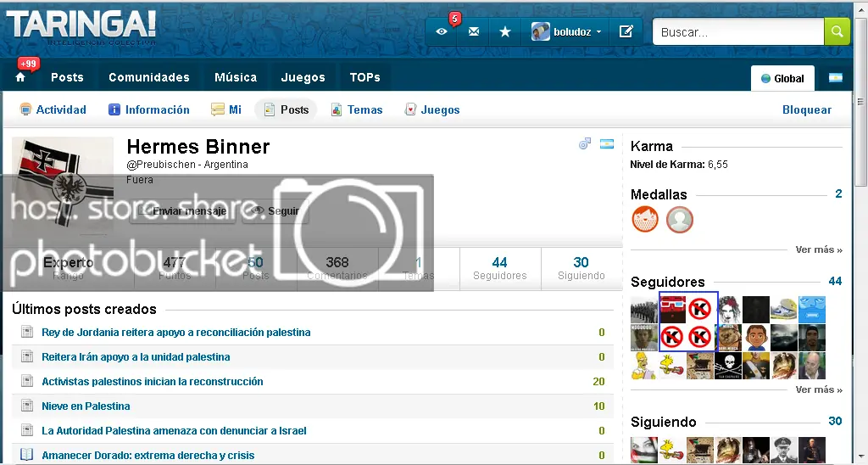Open the Homer Simpson follower avatar

(644, 366)
